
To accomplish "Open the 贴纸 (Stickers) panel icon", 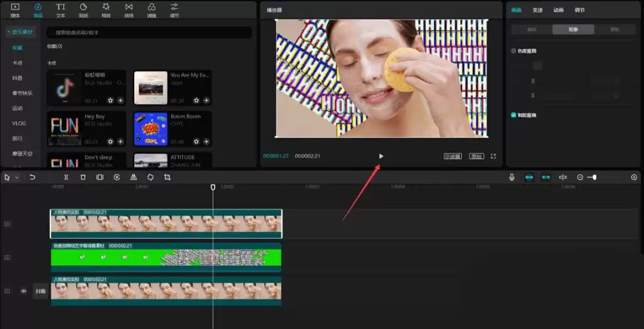I will 83,10.
